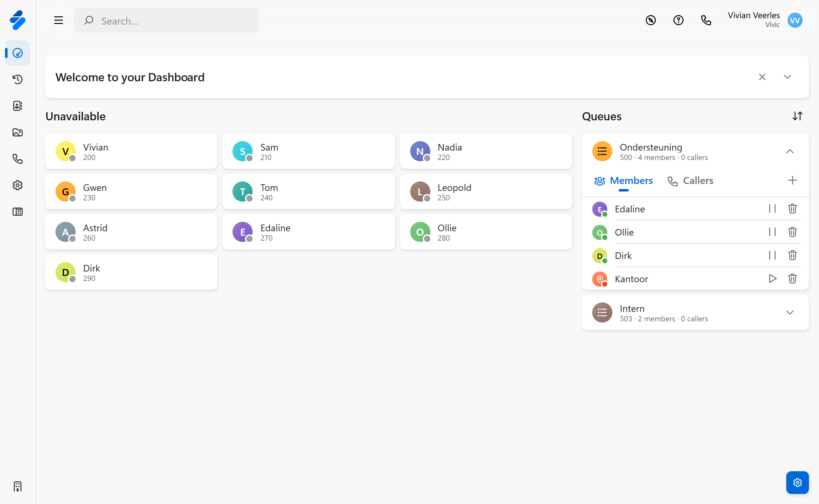Open the company building icon in sidebar
Viewport: 819px width, 504px height.
pos(17,486)
